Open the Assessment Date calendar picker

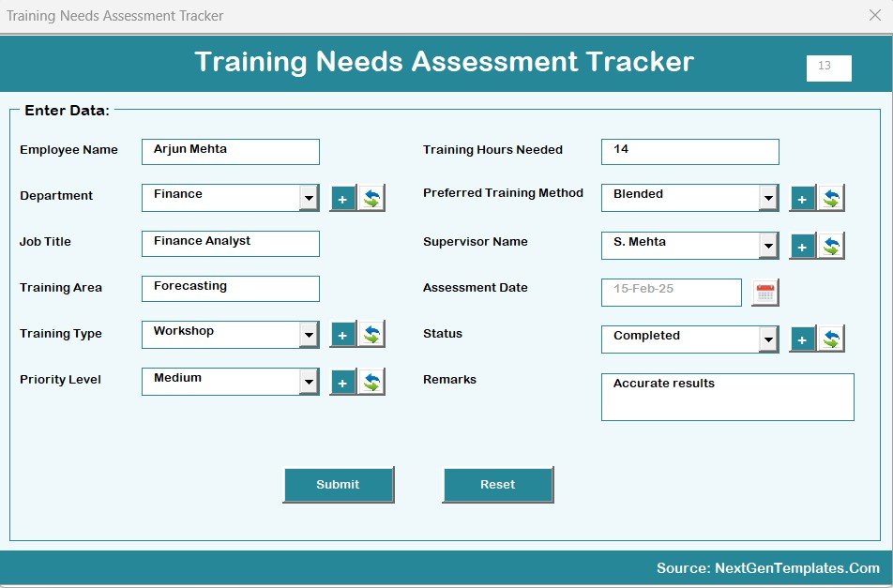pyautogui.click(x=765, y=293)
